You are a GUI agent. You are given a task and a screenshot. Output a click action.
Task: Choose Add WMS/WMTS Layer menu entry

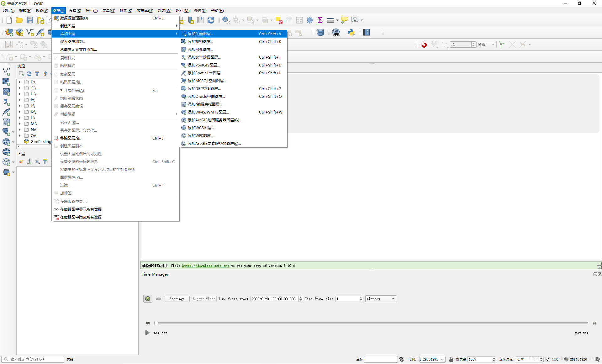pyautogui.click(x=233, y=112)
